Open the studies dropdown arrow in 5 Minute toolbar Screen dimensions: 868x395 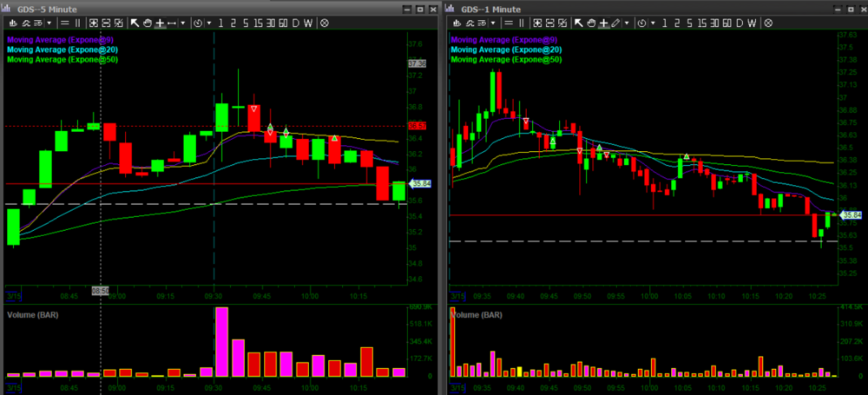pyautogui.click(x=48, y=23)
